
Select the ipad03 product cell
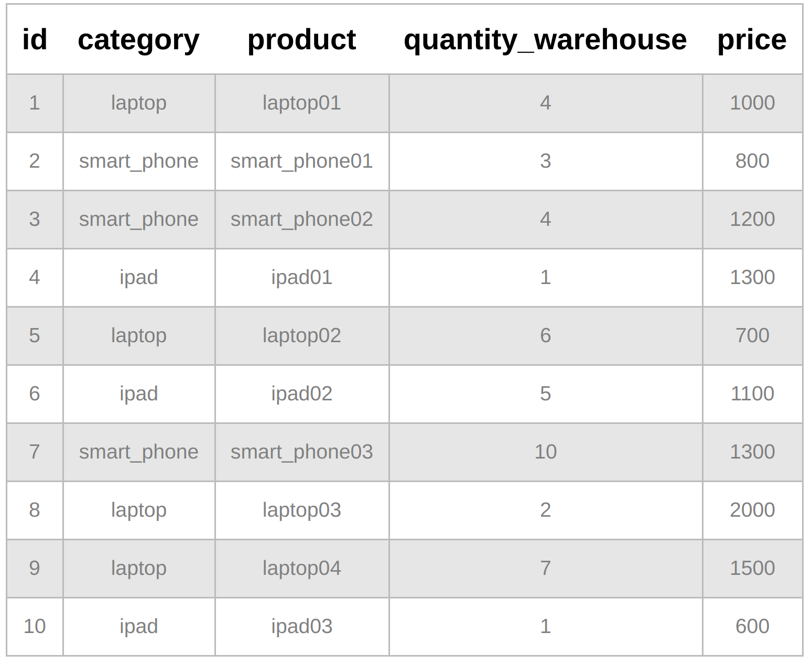(301, 626)
